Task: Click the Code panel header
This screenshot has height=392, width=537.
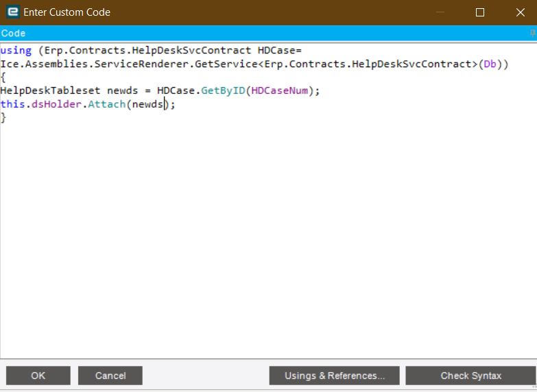Action: point(269,33)
